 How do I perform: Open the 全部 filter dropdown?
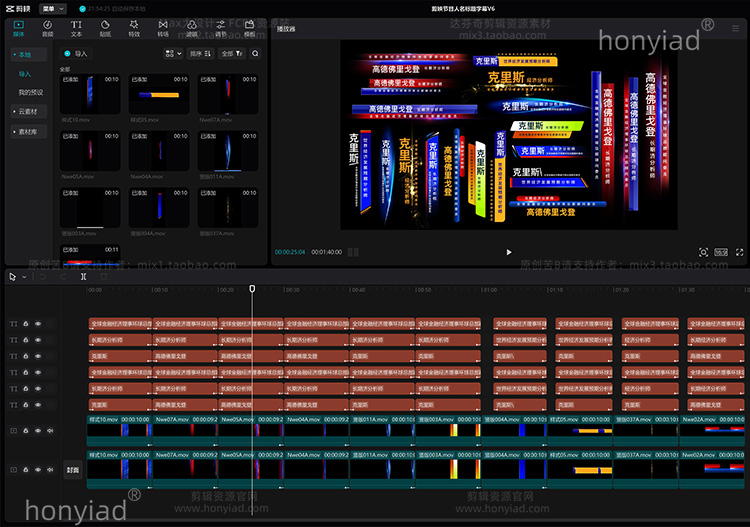[x=232, y=54]
